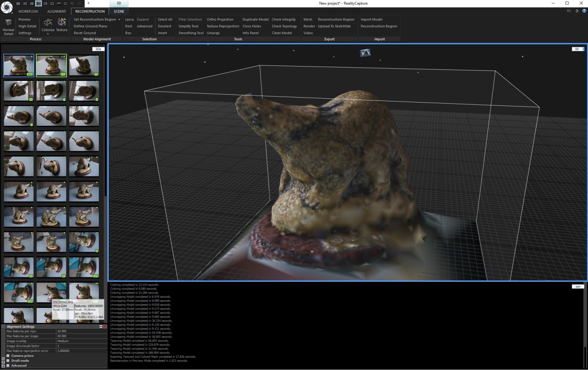
Task: Open the RealityCapture application logo menu
Action: tap(7, 7)
